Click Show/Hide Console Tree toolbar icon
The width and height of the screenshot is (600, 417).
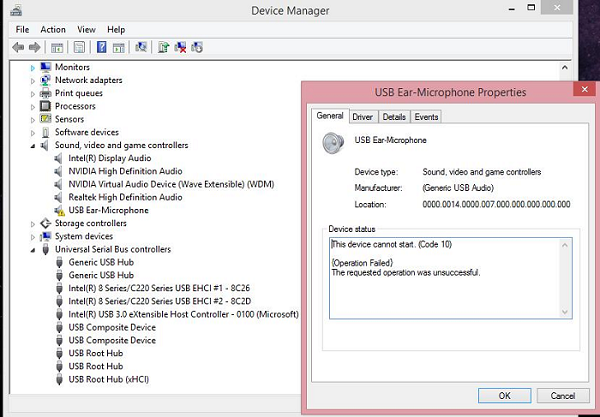pyautogui.click(x=57, y=47)
